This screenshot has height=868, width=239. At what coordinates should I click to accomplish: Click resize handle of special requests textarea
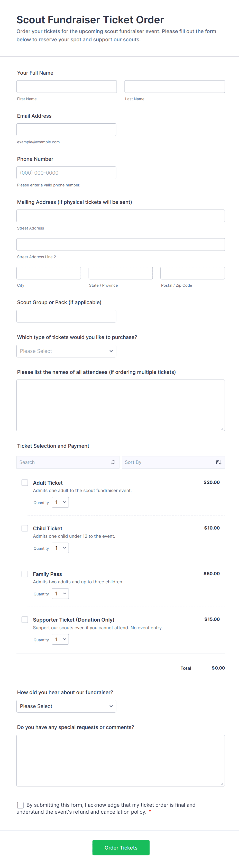coord(222,784)
